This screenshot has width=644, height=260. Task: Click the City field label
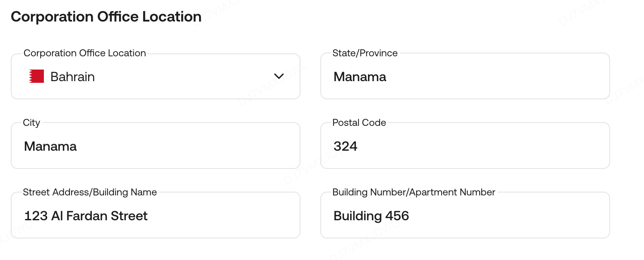tap(31, 123)
